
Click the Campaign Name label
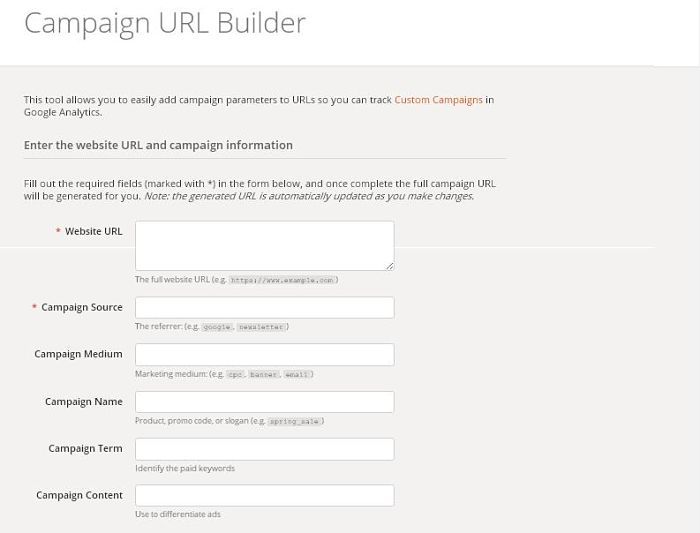[83, 401]
